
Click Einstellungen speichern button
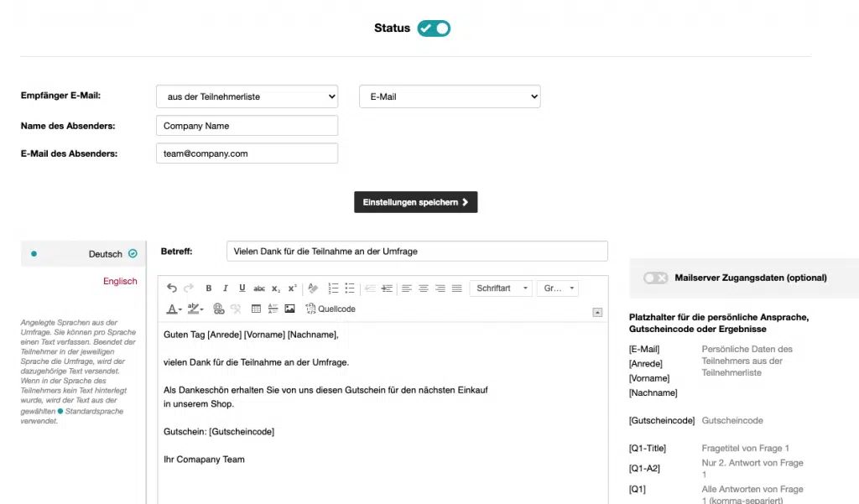416,202
